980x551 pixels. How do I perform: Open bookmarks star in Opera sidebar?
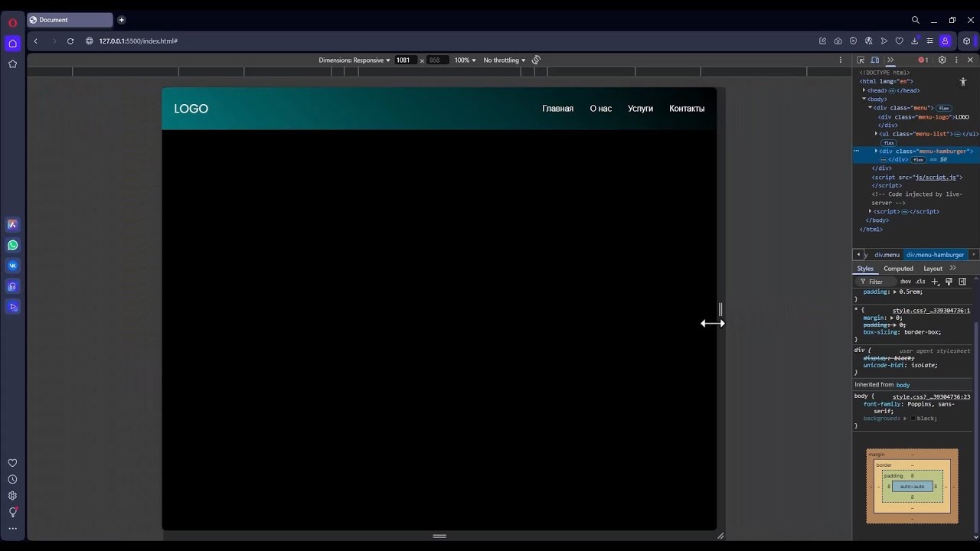click(12, 64)
